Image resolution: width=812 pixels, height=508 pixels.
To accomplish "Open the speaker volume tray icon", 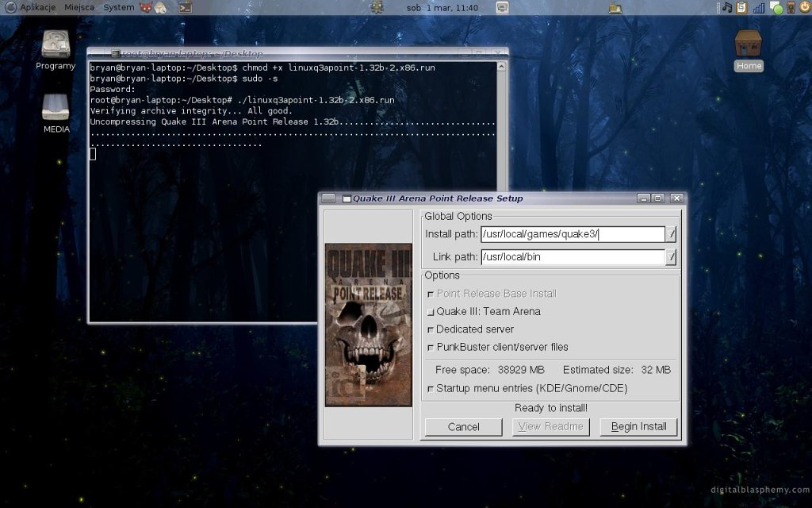I will coord(791,7).
